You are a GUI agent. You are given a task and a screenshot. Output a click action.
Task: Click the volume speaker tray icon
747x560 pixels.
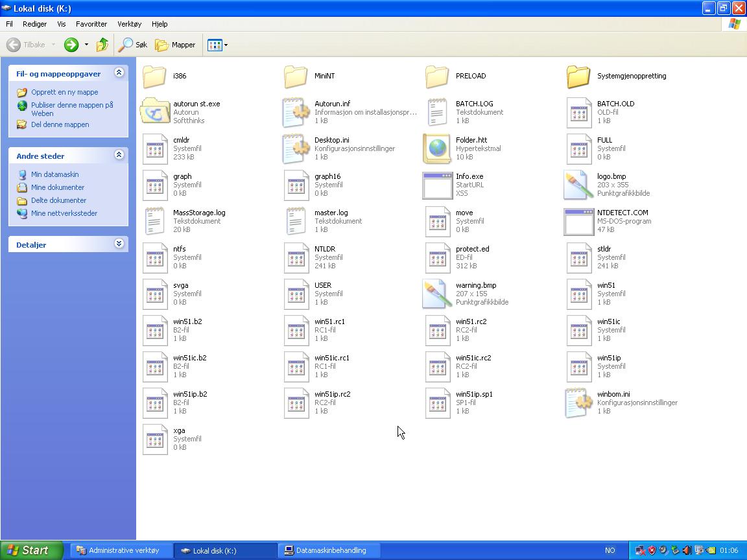(687, 550)
